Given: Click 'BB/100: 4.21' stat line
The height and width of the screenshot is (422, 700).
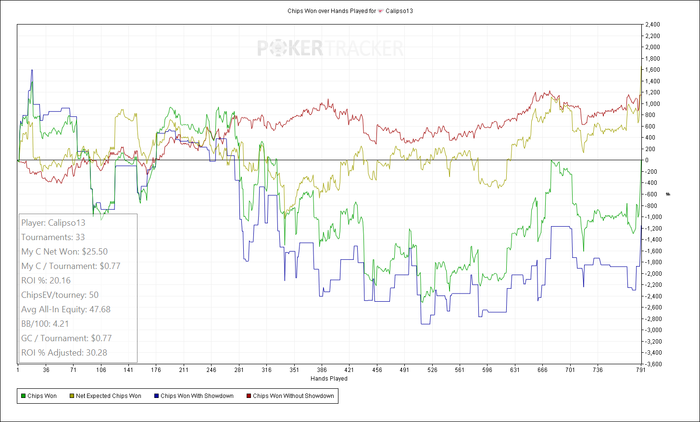Looking at the screenshot, I should tap(45, 324).
